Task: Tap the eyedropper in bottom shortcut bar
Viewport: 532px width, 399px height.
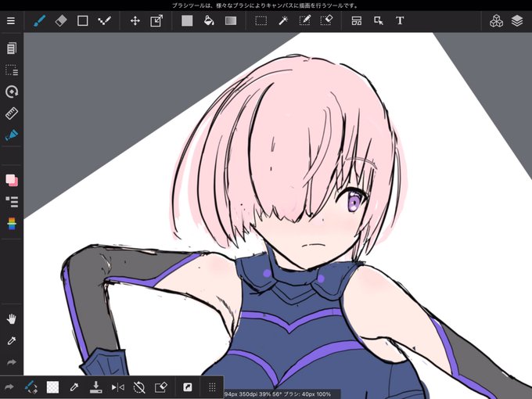Action: pyautogui.click(x=74, y=386)
